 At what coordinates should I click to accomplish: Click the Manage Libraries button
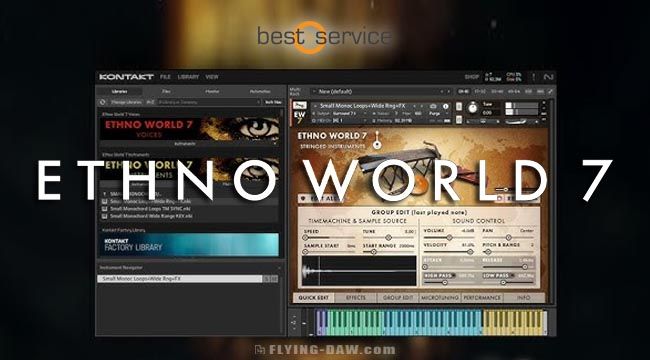pos(126,102)
